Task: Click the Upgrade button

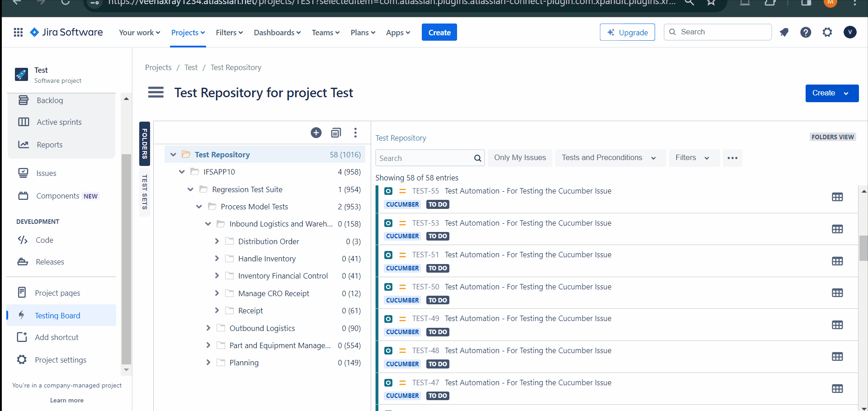Action: pos(627,32)
